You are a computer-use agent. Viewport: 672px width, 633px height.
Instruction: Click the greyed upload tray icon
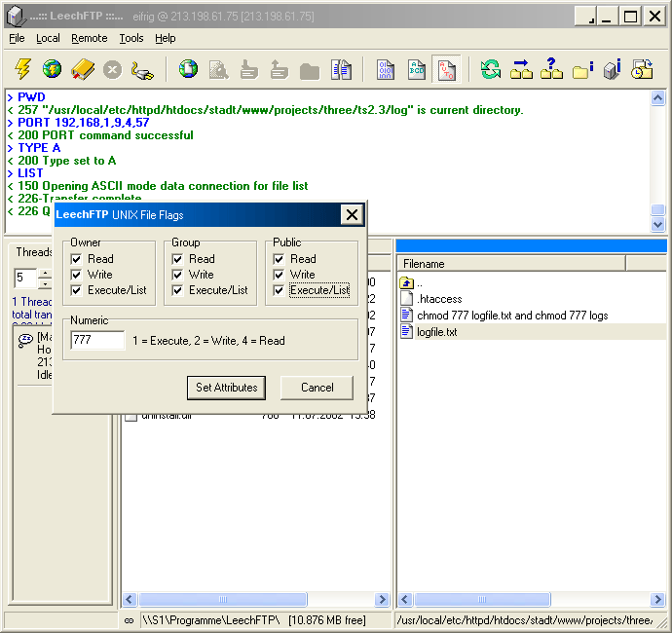coord(279,69)
